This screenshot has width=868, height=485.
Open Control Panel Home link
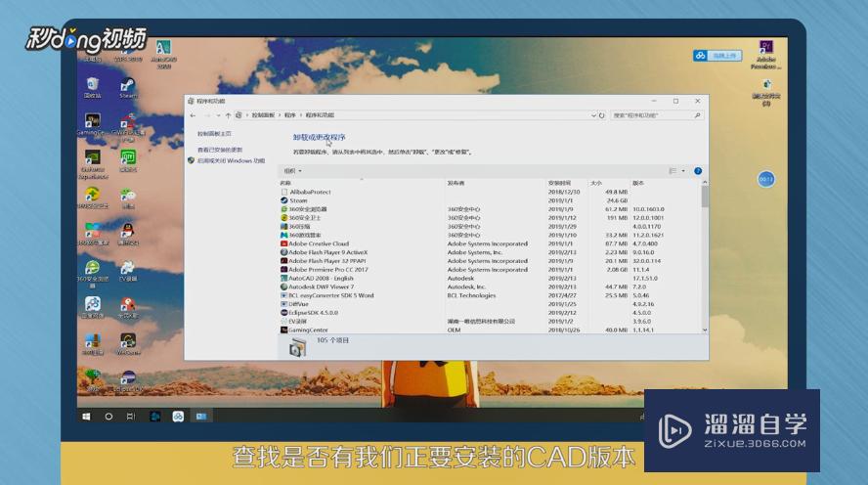(214, 134)
